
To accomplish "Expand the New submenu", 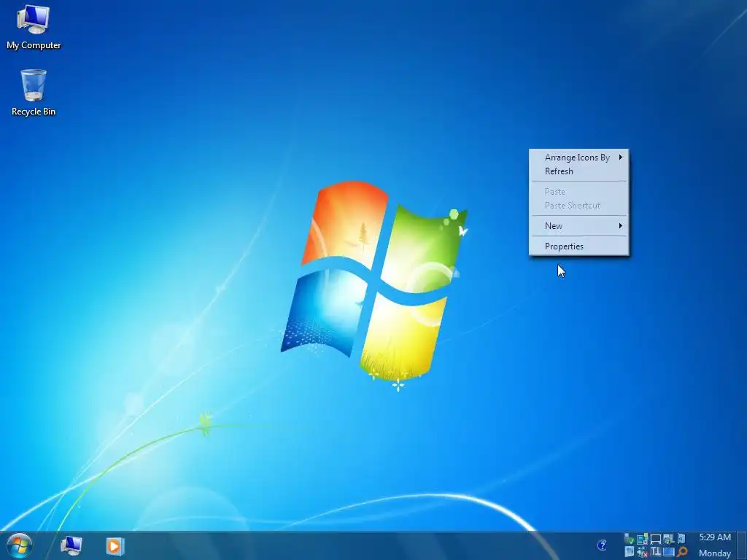I will pos(578,226).
